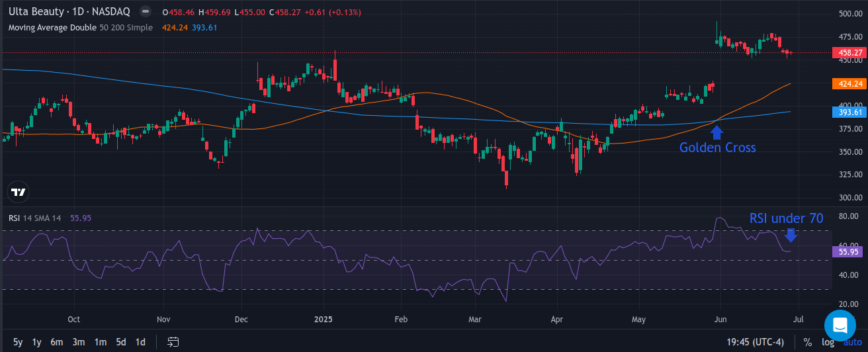Click the RSI legend value 55.95
The width and height of the screenshot is (868, 352).
(81, 218)
